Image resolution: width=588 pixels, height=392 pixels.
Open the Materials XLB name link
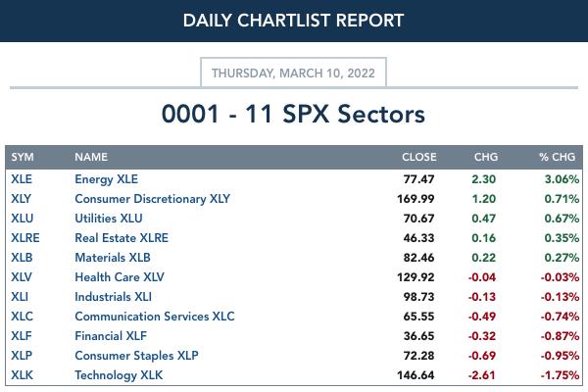tap(113, 258)
